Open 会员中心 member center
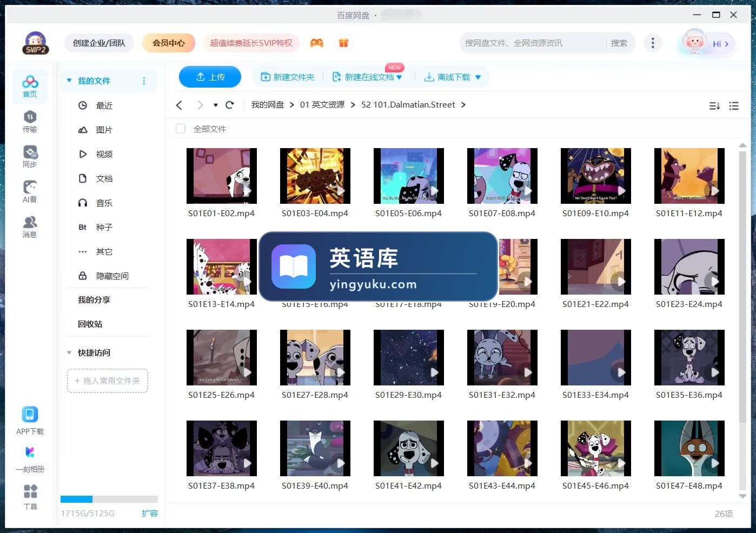 coord(169,43)
